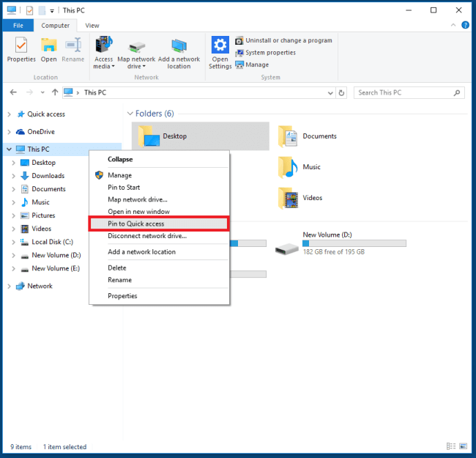Select the Desktop folder tile
This screenshot has width=476, height=458.
click(x=201, y=136)
